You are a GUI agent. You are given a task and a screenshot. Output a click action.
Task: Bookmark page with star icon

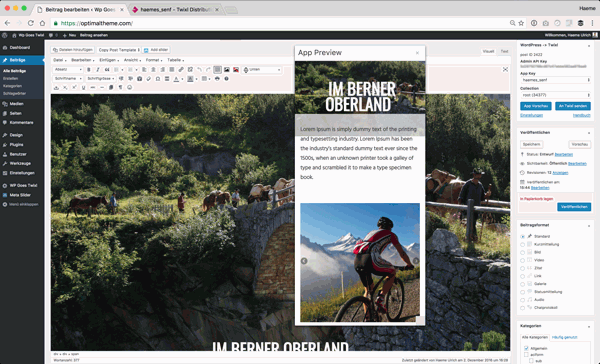521,23
